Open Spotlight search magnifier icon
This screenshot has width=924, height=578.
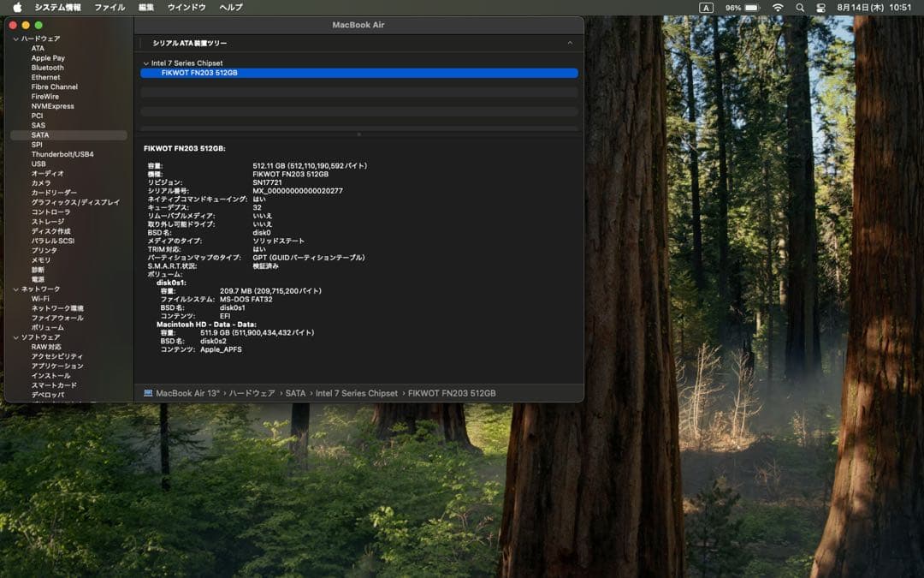(800, 7)
